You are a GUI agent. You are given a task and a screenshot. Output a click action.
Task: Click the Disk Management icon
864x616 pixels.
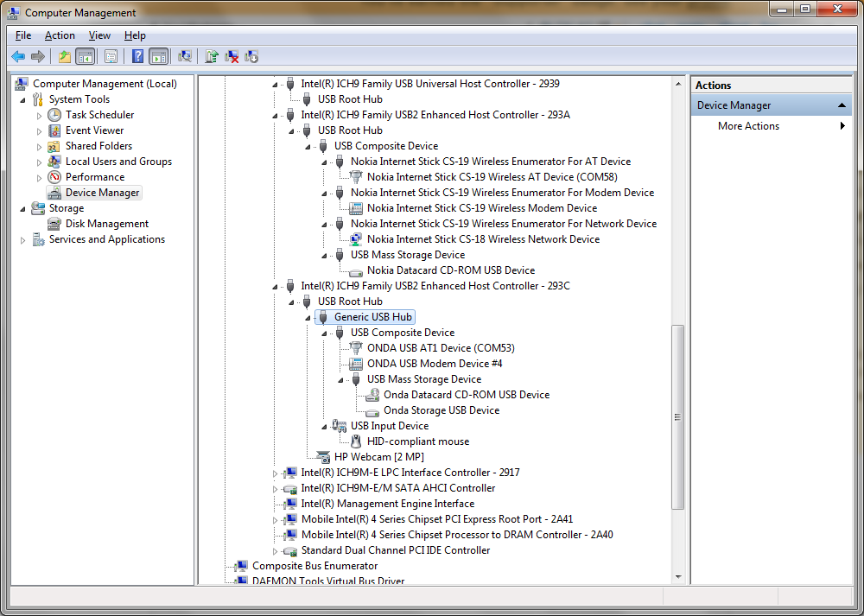54,224
